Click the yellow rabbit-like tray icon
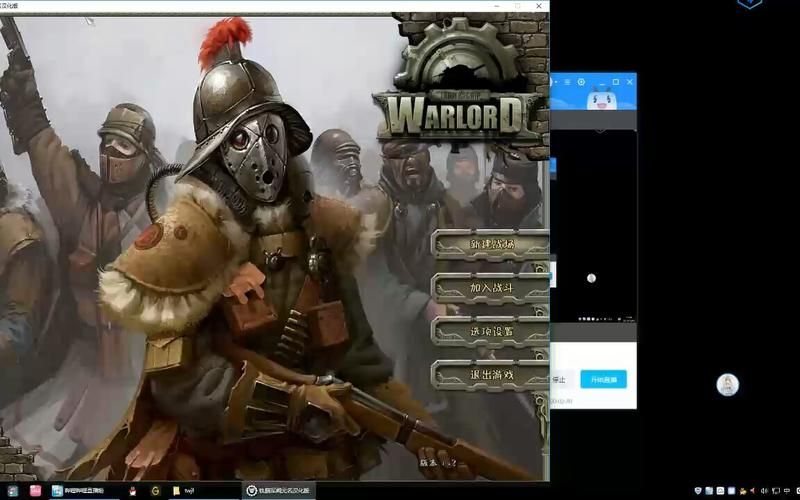 (742, 491)
